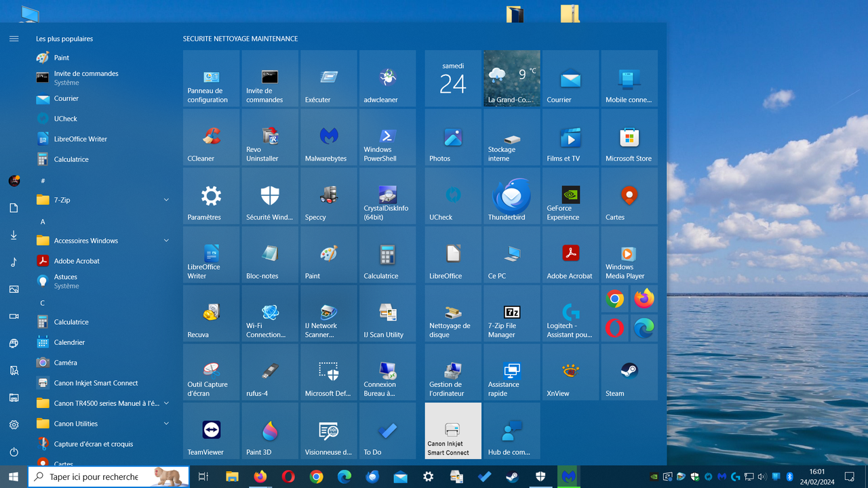This screenshot has width=868, height=488.
Task: Open XnView image viewer
Action: tap(570, 372)
